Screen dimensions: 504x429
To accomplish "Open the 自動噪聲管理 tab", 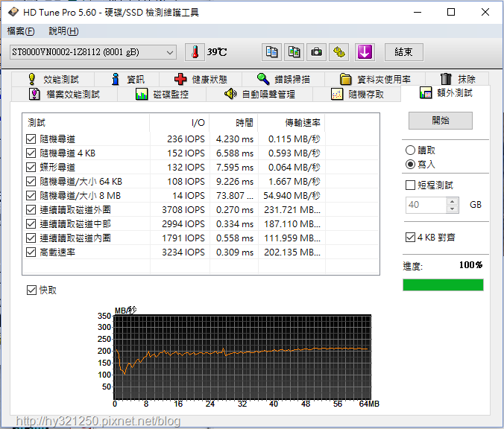I will click(x=259, y=95).
